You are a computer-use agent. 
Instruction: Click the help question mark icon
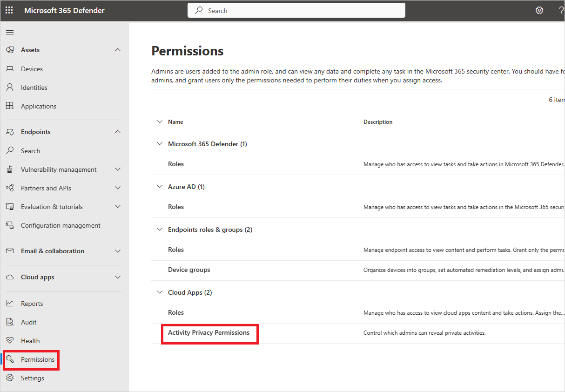tap(561, 10)
